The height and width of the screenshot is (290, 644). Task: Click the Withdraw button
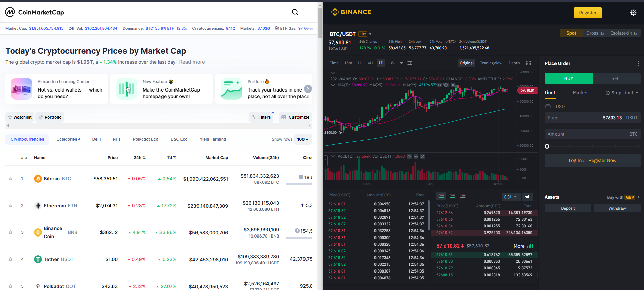click(617, 208)
